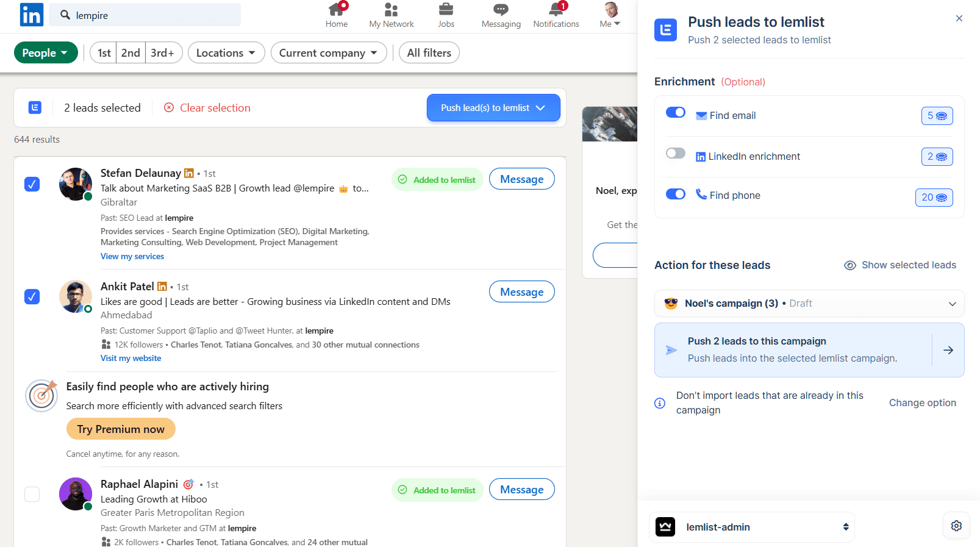The width and height of the screenshot is (980, 547).
Task: Click lemlist icon beside leads selected
Action: tap(35, 108)
